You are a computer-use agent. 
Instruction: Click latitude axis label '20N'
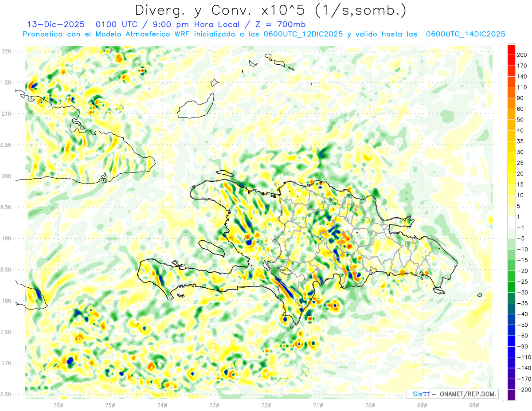coord(7,176)
